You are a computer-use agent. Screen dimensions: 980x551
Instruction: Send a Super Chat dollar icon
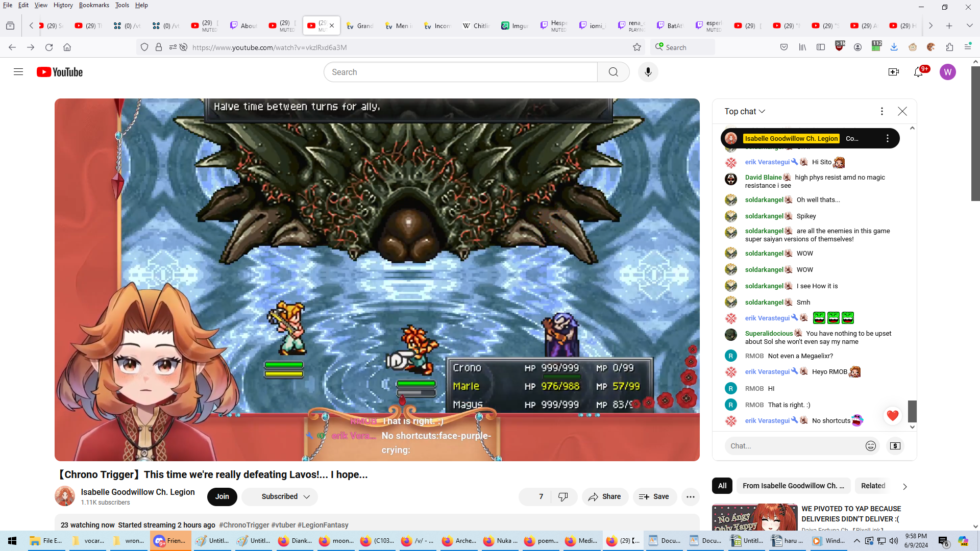point(895,446)
